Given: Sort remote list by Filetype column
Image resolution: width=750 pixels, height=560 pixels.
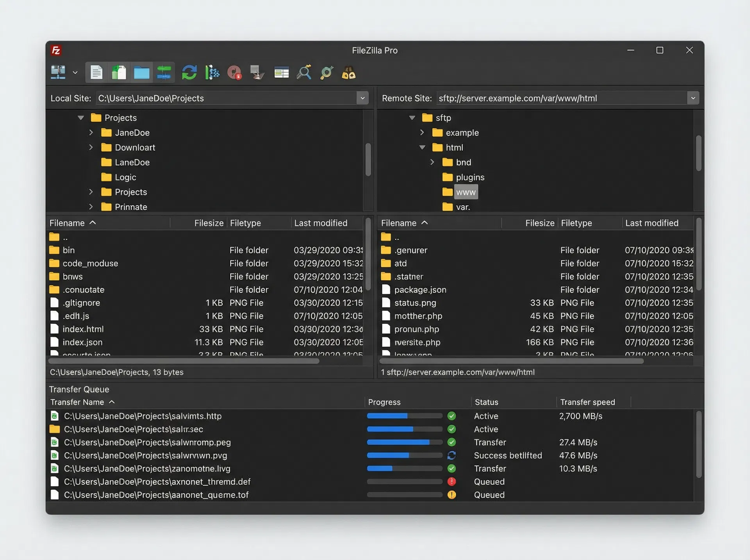Looking at the screenshot, I should [x=577, y=223].
